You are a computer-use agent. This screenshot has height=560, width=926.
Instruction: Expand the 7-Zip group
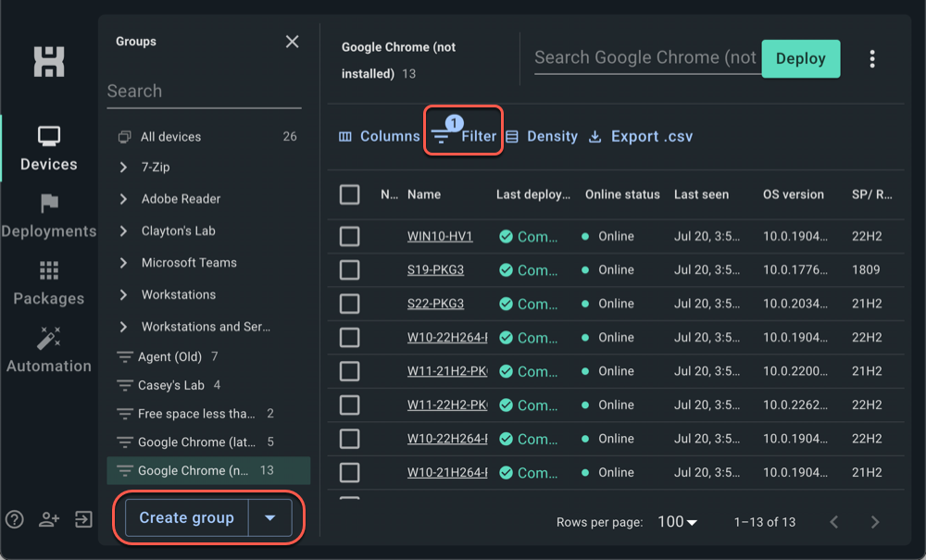(123, 167)
